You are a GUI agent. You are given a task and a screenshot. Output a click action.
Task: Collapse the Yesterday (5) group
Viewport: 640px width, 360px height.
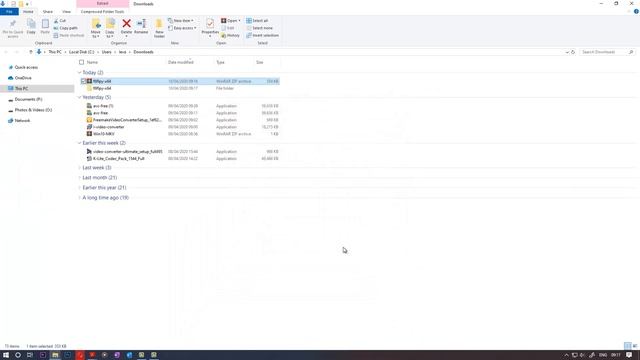click(x=80, y=98)
